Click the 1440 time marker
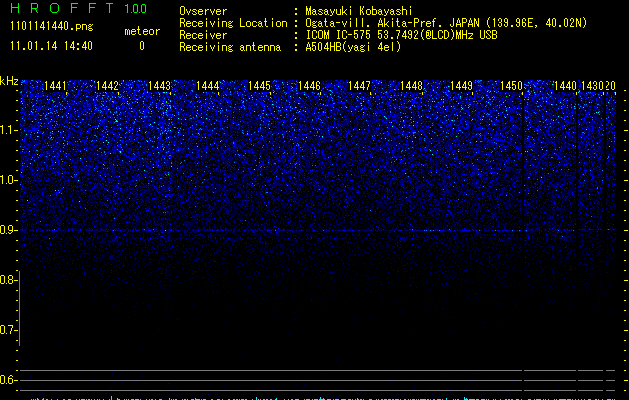Image resolution: width=629 pixels, height=400 pixels. pyautogui.click(x=565, y=86)
